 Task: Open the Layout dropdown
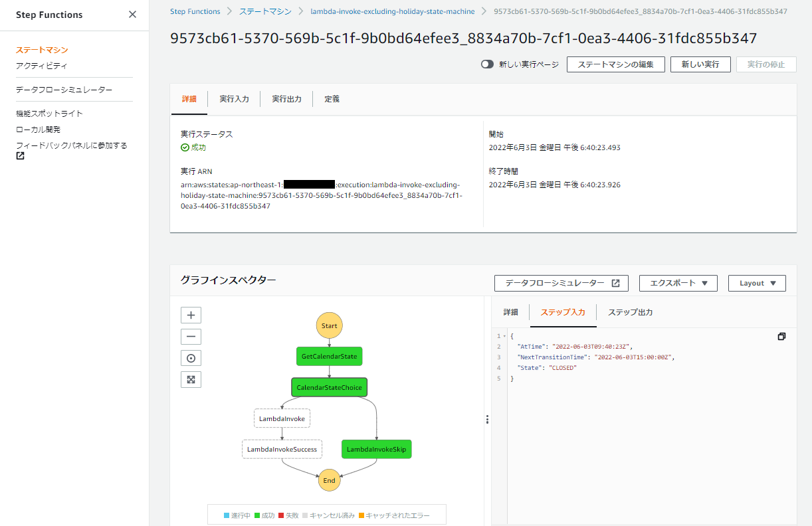click(757, 283)
